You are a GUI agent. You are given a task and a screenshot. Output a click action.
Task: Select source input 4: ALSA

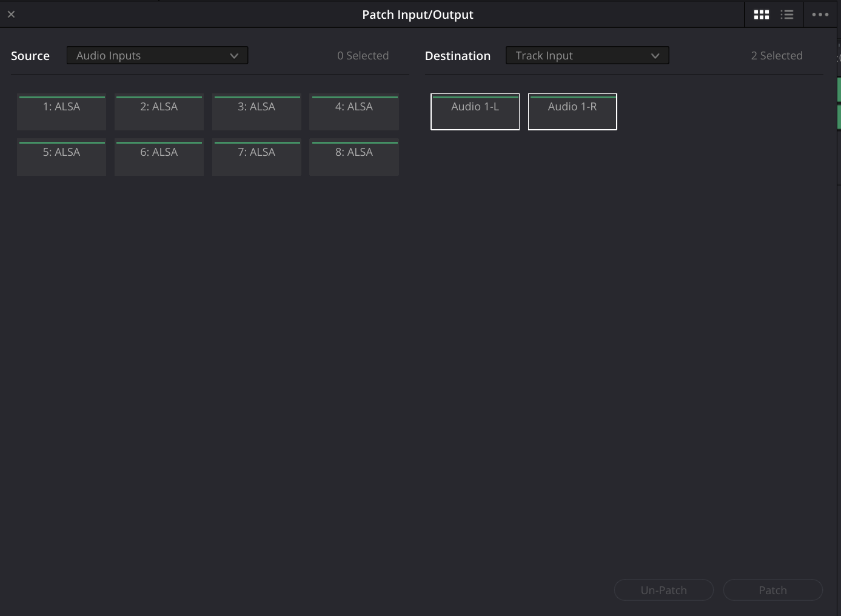click(x=354, y=113)
